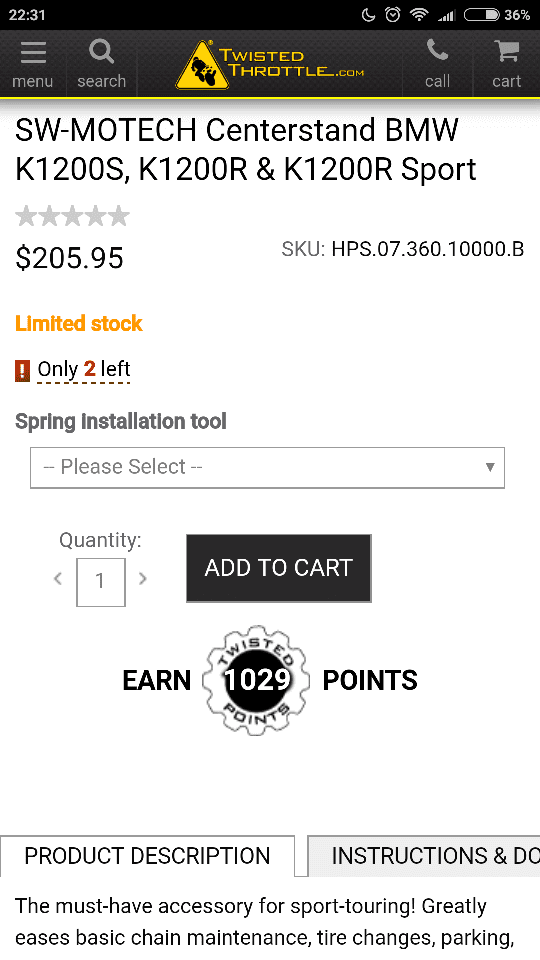Tap the Twisted Throttle logo
This screenshot has height=960, width=540.
click(x=269, y=65)
